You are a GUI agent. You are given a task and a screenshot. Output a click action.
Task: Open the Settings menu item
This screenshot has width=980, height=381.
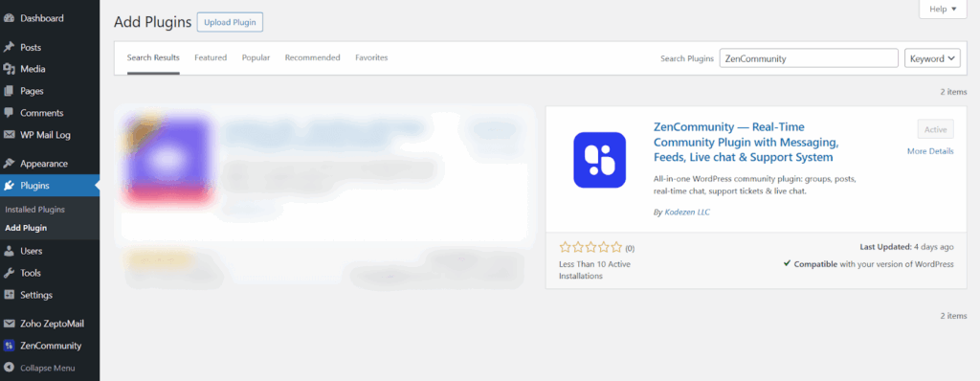coord(50,295)
